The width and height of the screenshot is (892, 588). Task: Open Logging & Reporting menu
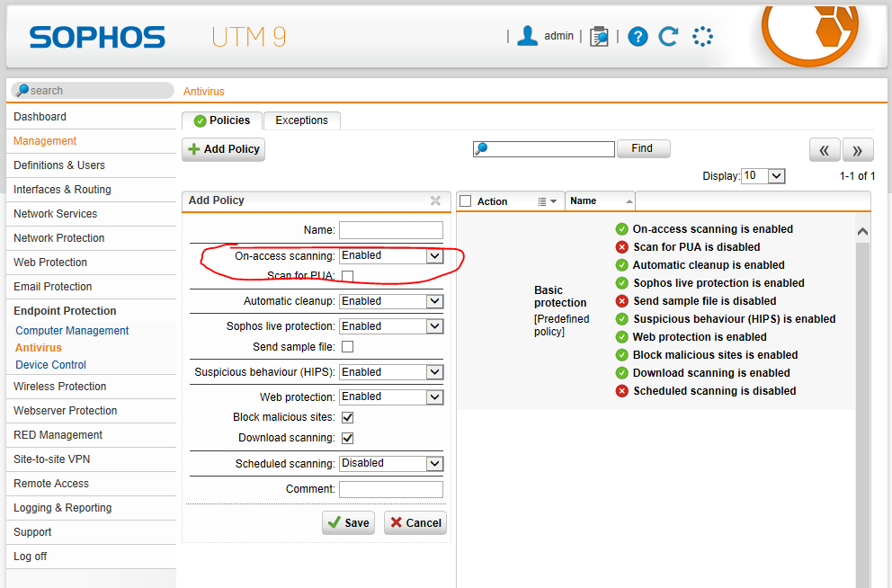pos(91,508)
